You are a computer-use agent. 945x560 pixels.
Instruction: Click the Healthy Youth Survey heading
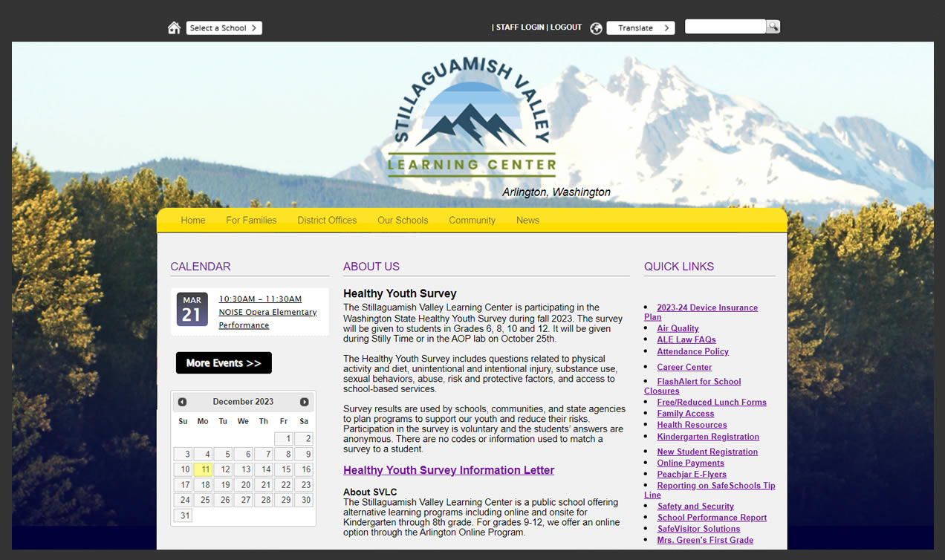click(400, 293)
